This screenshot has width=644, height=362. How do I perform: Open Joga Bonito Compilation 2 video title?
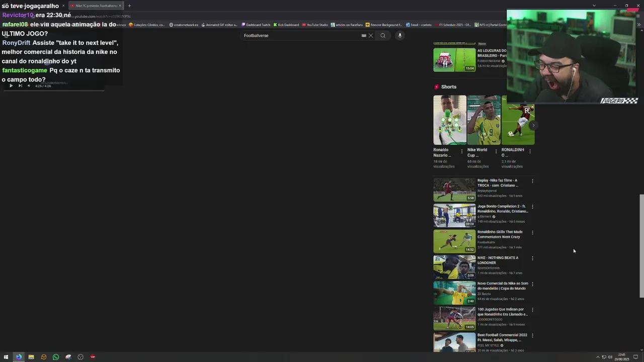click(x=503, y=209)
